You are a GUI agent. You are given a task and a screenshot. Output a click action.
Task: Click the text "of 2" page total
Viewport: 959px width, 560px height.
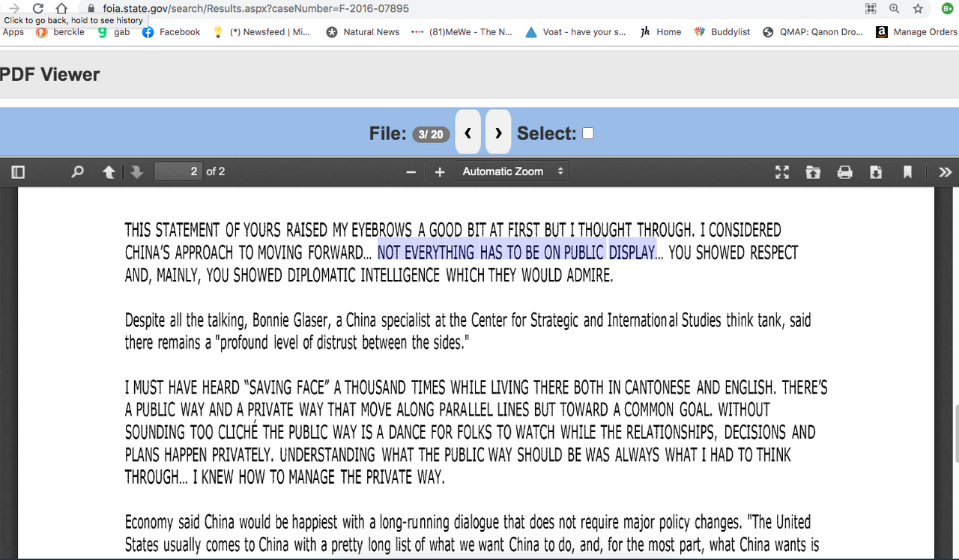point(216,171)
